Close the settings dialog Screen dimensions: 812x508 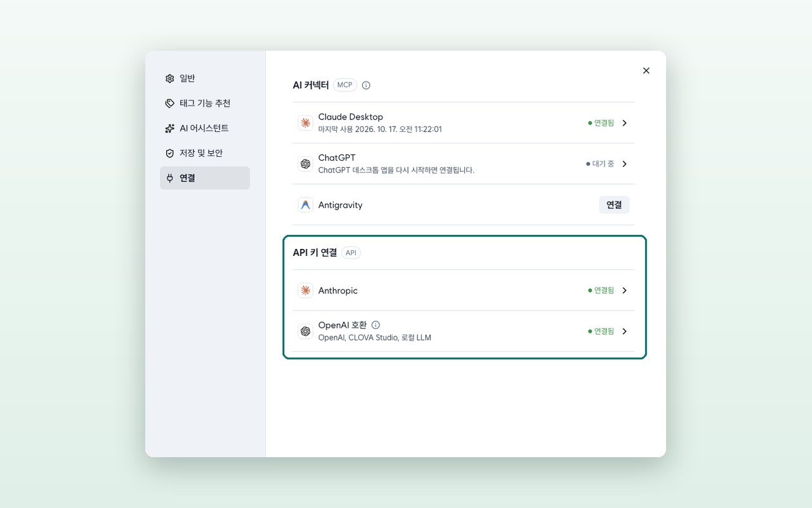[x=646, y=70]
